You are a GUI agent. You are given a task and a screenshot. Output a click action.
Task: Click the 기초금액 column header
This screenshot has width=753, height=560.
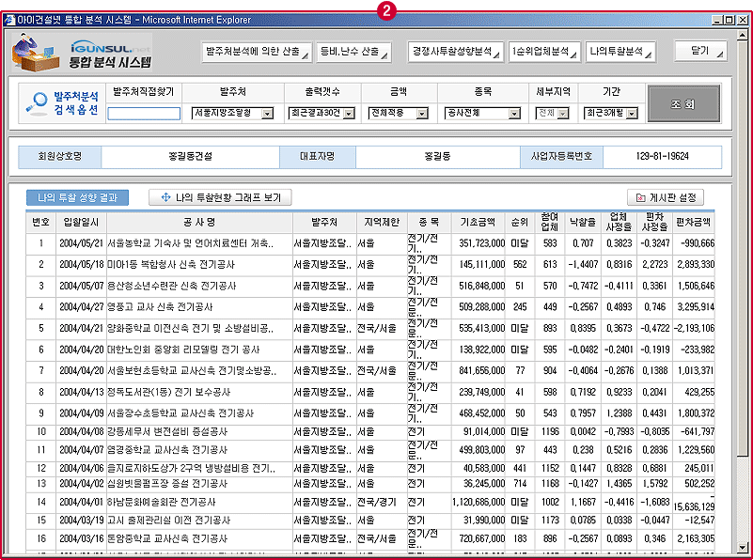coord(478,222)
